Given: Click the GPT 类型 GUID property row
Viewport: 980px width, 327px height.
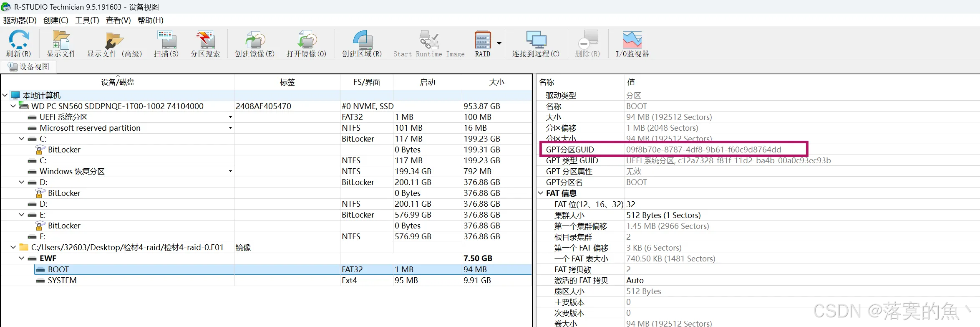Looking at the screenshot, I should click(x=758, y=160).
